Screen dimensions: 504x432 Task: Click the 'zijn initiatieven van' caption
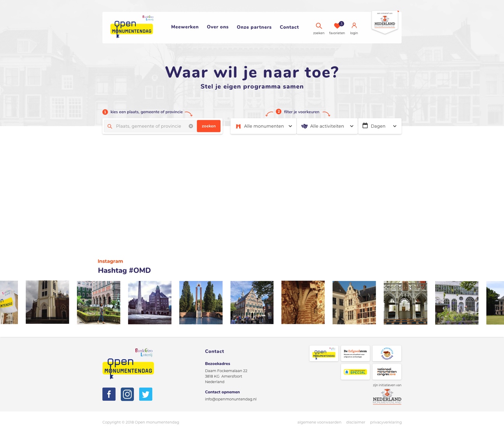387,385
